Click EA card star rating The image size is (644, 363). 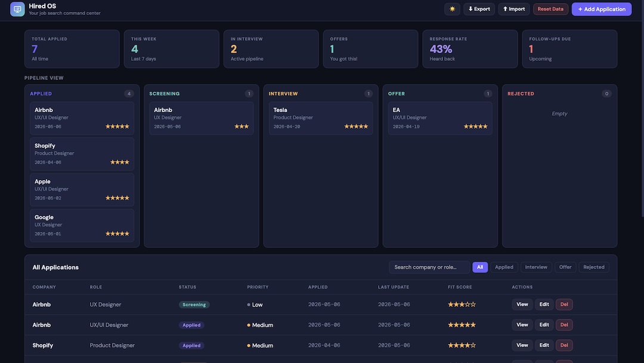476,126
